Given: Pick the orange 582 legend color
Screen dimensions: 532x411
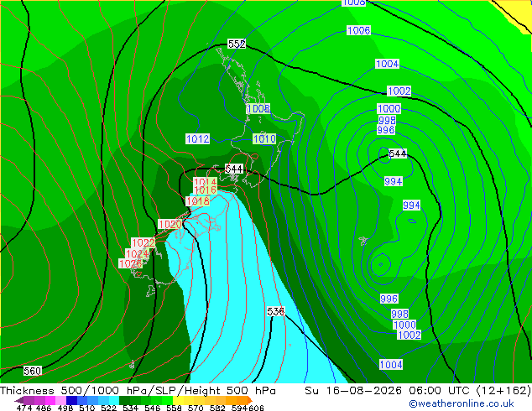Looking at the screenshot, I should tap(221, 400).
